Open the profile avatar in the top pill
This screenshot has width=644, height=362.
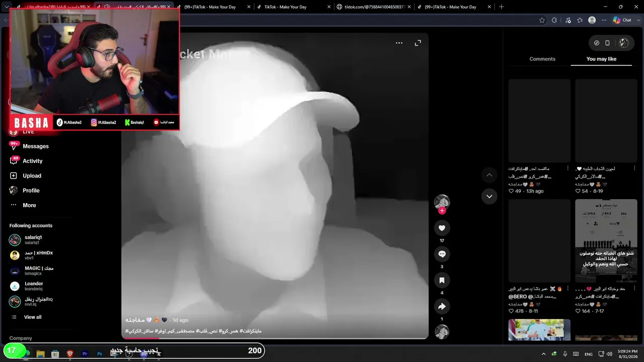click(624, 43)
